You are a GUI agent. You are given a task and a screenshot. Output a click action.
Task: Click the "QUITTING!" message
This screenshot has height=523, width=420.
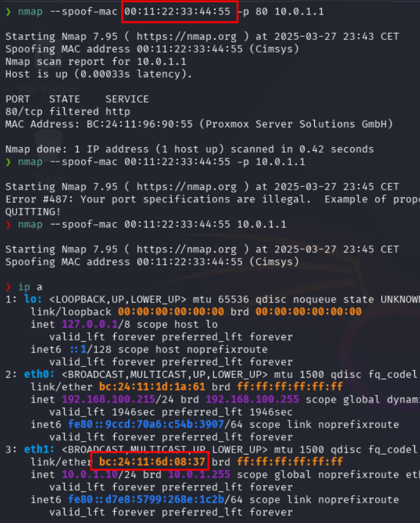[30, 211]
